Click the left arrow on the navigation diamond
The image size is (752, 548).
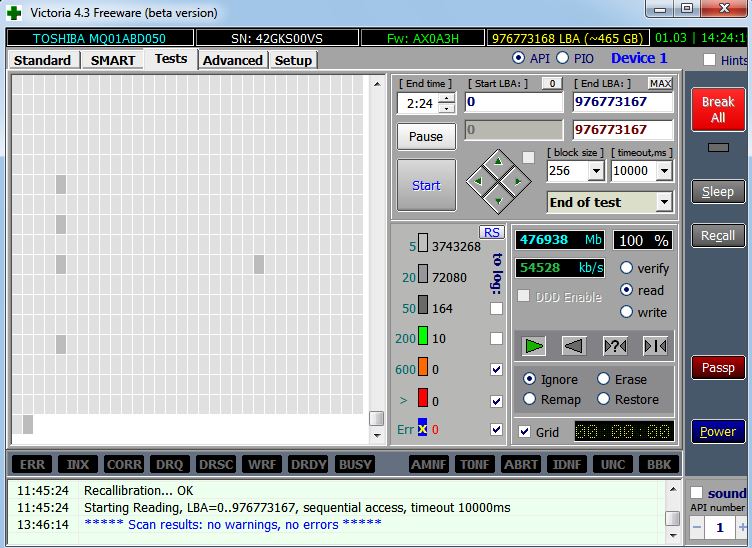[x=478, y=181]
